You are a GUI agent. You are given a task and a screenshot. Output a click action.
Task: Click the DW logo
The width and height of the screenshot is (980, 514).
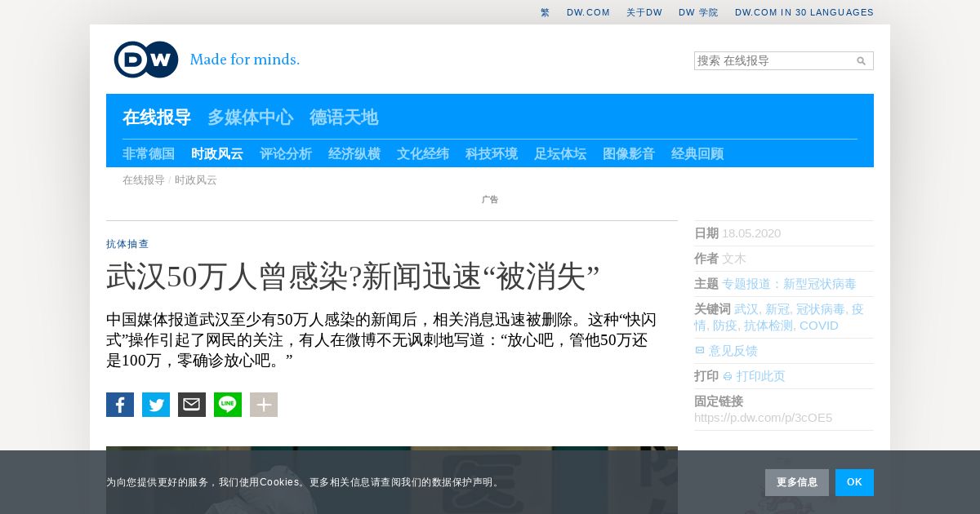pyautogui.click(x=146, y=60)
